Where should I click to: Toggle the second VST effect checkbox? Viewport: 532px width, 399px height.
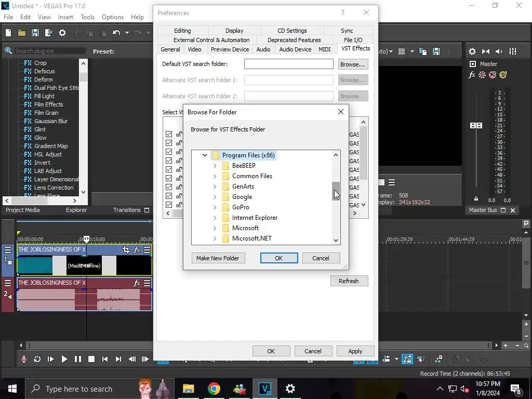(x=169, y=143)
